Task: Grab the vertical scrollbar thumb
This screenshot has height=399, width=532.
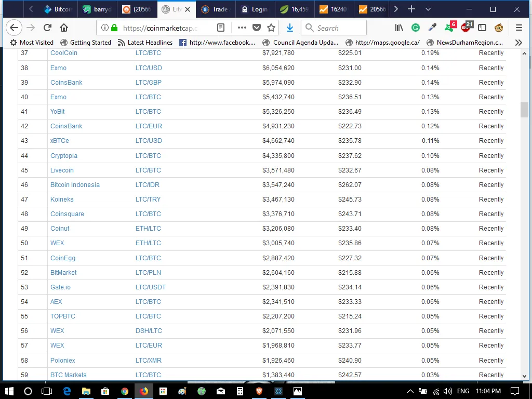Action: tap(525, 110)
